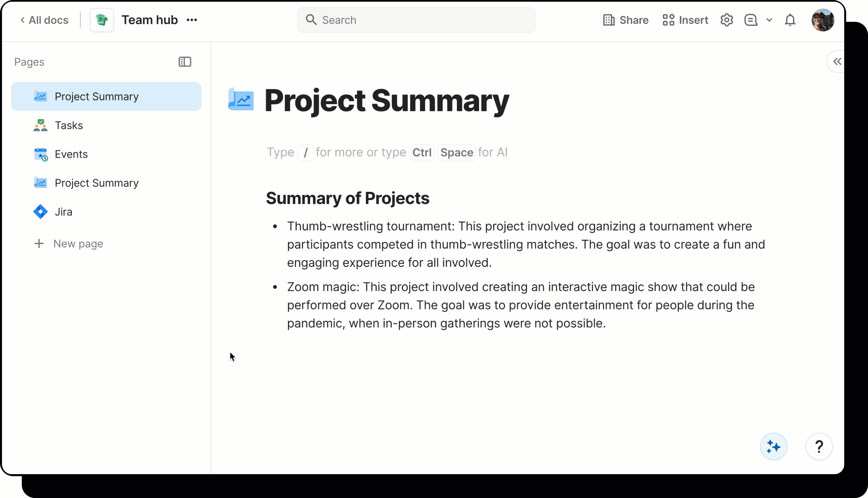868x498 pixels.
Task: Click the Insert button
Action: 685,20
